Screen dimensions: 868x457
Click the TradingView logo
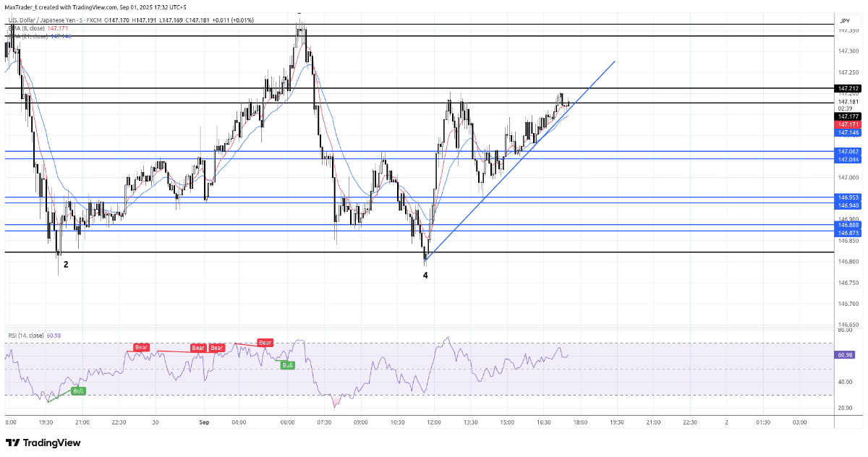43,443
